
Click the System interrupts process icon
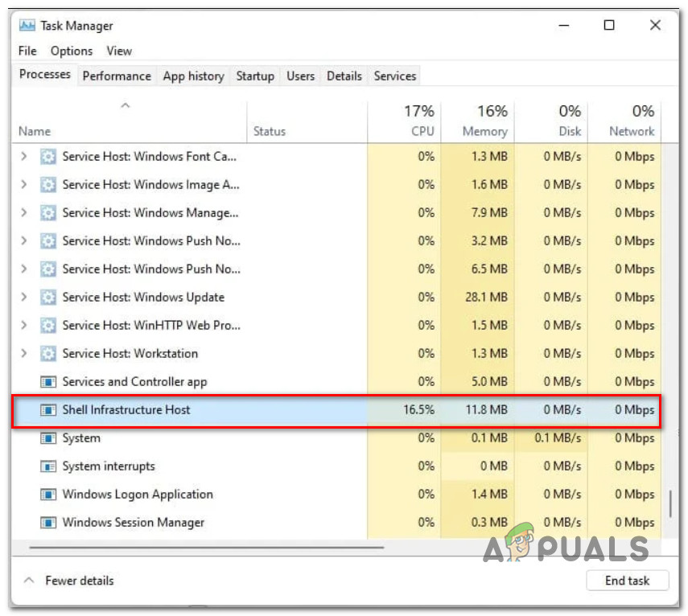click(x=48, y=466)
